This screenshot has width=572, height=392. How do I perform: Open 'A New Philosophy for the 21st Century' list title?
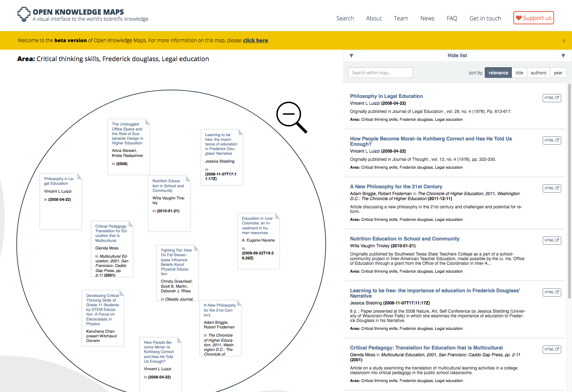pyautogui.click(x=396, y=187)
